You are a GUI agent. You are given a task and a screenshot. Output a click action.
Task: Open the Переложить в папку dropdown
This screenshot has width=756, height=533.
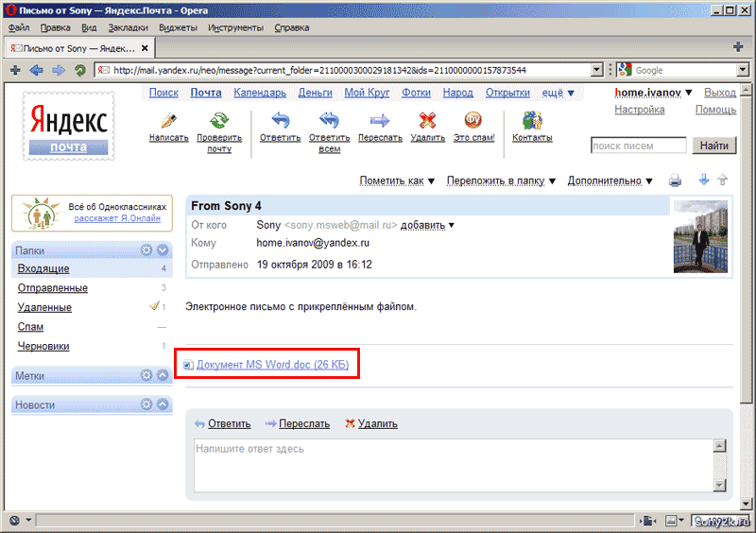point(502,181)
